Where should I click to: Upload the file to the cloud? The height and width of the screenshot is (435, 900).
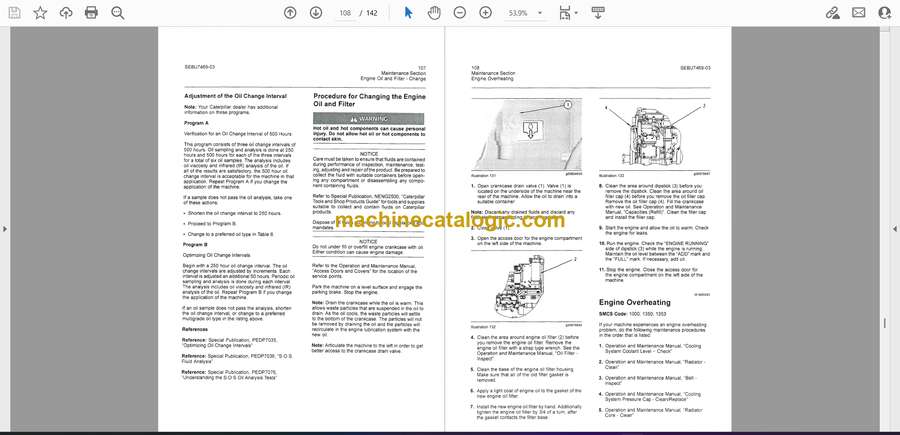click(66, 13)
